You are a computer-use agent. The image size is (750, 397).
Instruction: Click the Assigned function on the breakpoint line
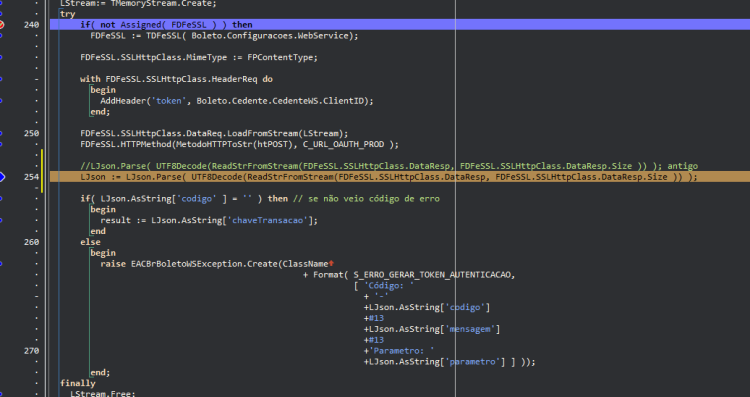coord(141,25)
